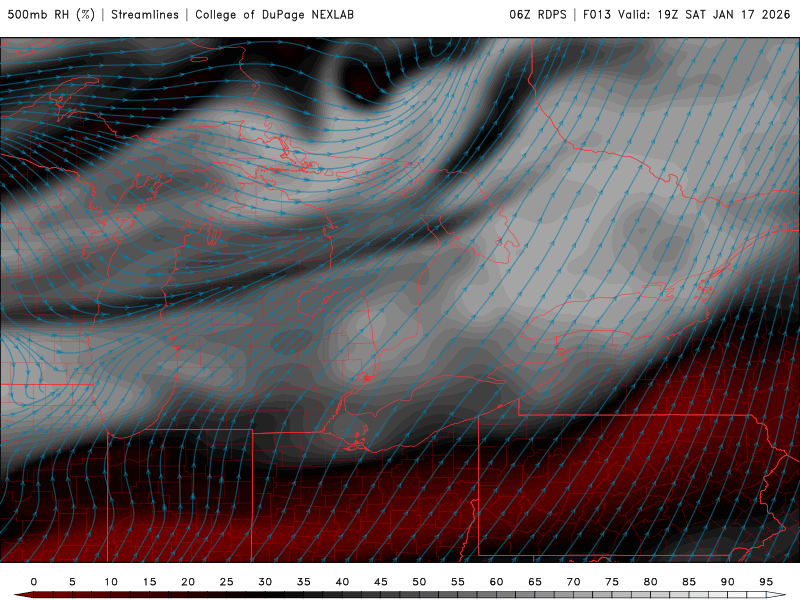Click the '15' color scale label
The height and width of the screenshot is (600, 800).
click(x=149, y=582)
